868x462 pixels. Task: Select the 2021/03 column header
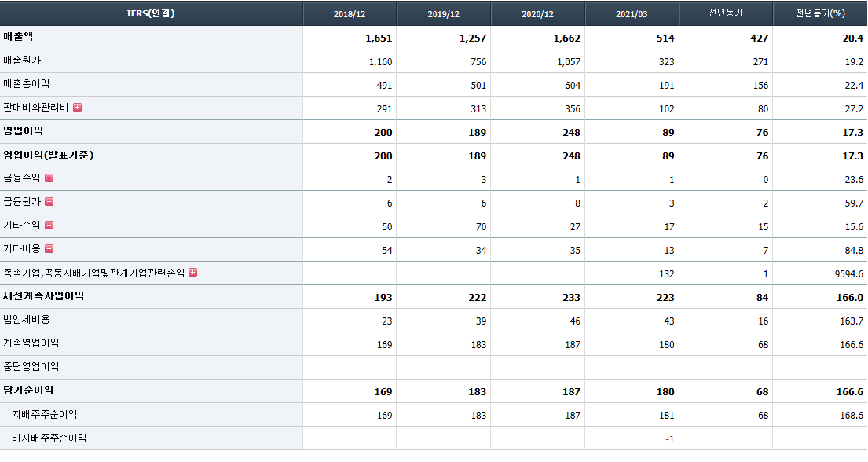[x=632, y=13]
